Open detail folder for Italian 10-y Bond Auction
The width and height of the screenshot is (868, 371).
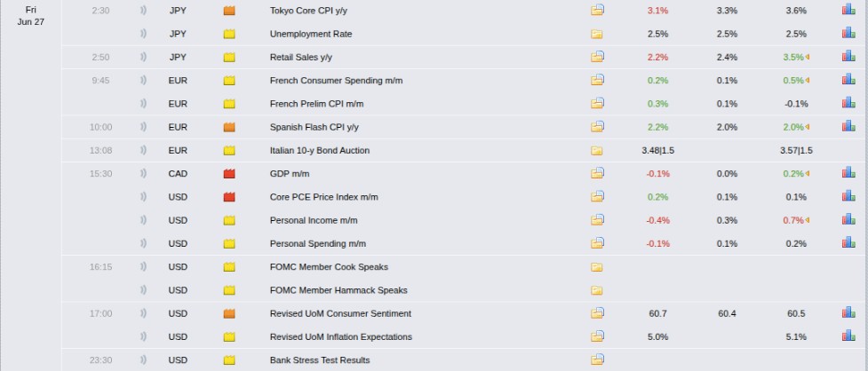tap(596, 150)
